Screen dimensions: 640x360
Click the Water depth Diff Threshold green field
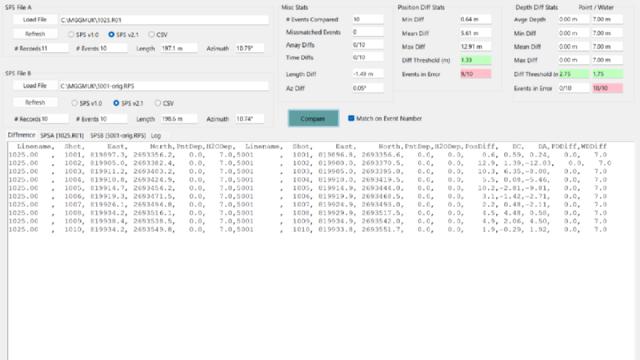click(x=607, y=74)
